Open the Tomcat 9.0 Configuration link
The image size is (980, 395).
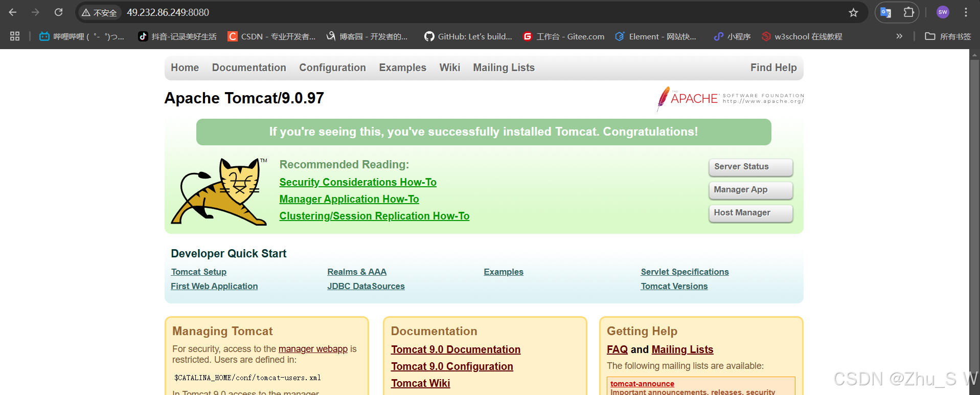click(452, 366)
